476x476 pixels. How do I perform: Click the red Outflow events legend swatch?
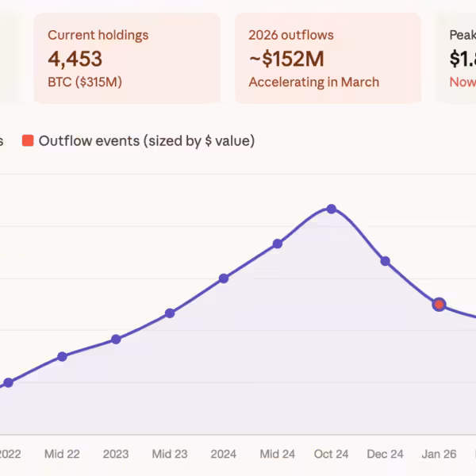pos(28,140)
